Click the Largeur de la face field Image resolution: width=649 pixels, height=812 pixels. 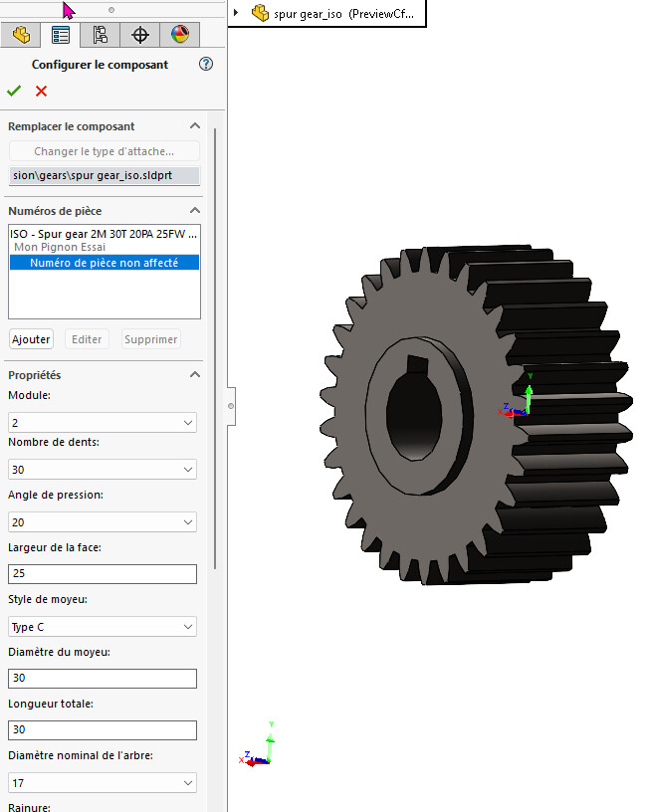click(x=102, y=574)
